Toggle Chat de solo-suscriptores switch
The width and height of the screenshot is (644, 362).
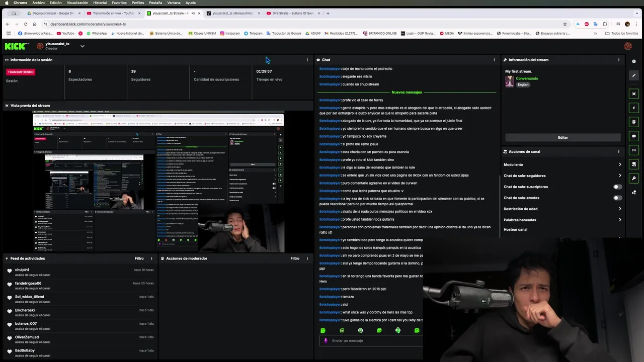(x=617, y=187)
